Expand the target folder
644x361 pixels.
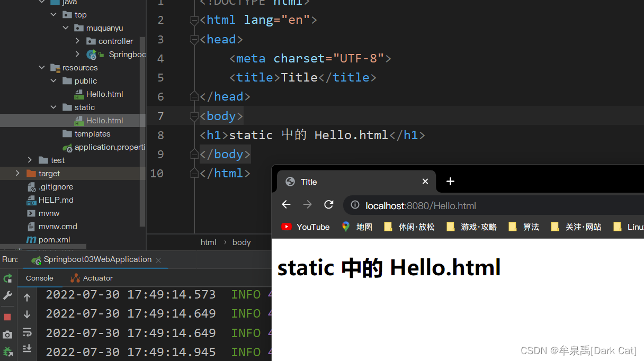[x=17, y=174]
